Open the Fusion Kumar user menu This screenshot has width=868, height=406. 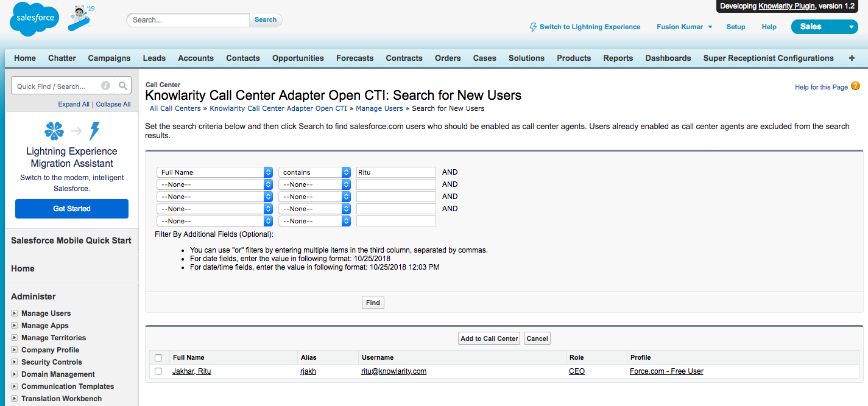[x=684, y=27]
